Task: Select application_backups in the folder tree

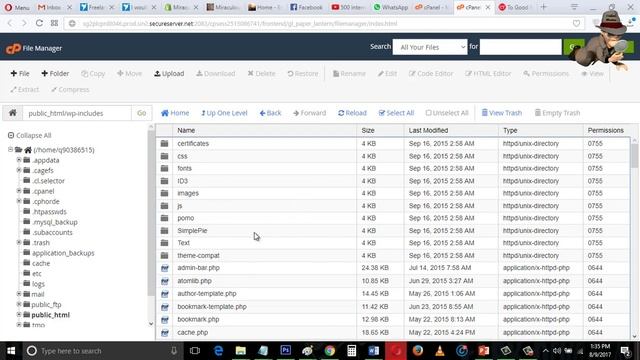Action: [63, 253]
